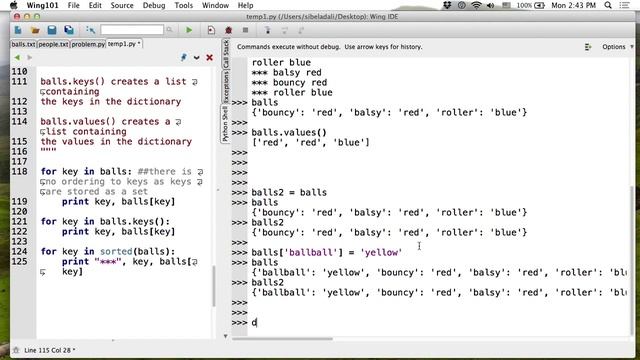Open the Window menu
This screenshot has width=640, height=360.
coord(215,5)
